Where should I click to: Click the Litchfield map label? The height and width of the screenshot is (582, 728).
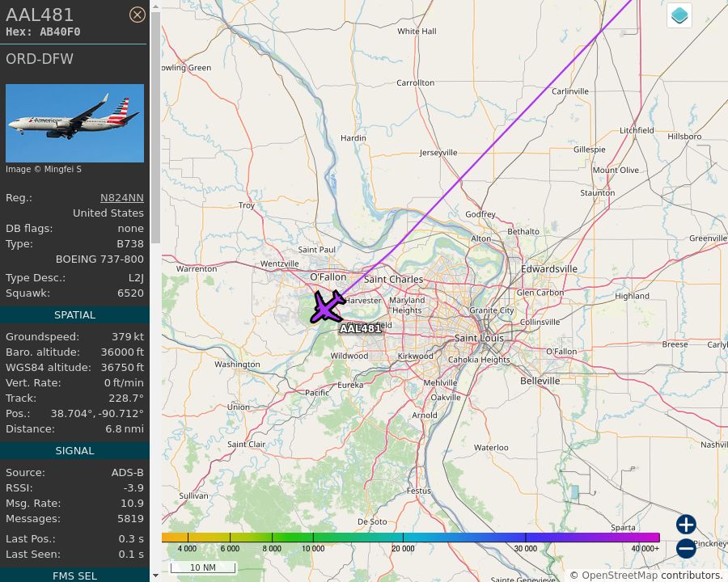[x=637, y=130]
